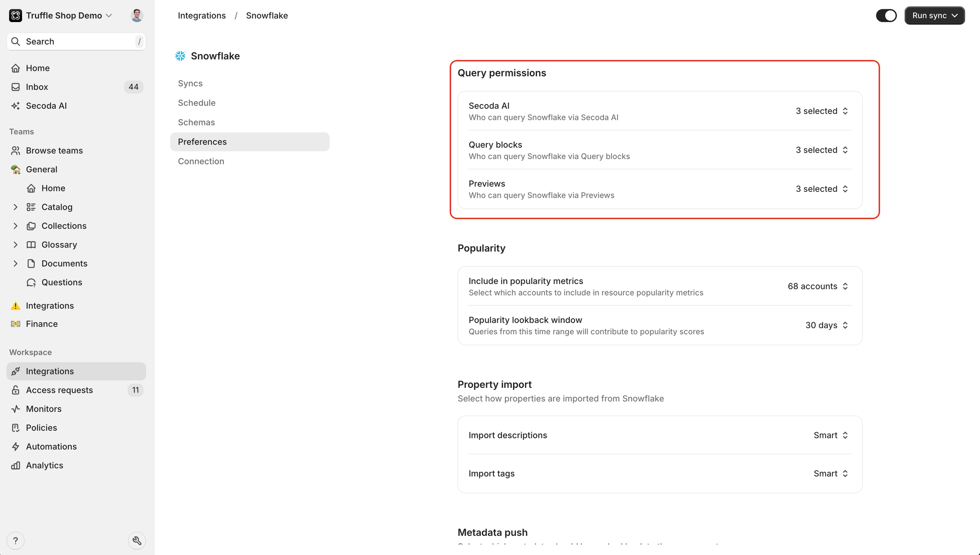Change Import descriptions Smart dropdown
This screenshot has width=980, height=555.
point(830,435)
